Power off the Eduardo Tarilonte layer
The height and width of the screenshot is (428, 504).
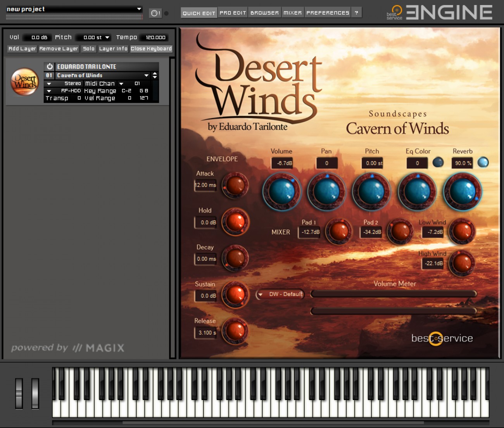(x=49, y=66)
